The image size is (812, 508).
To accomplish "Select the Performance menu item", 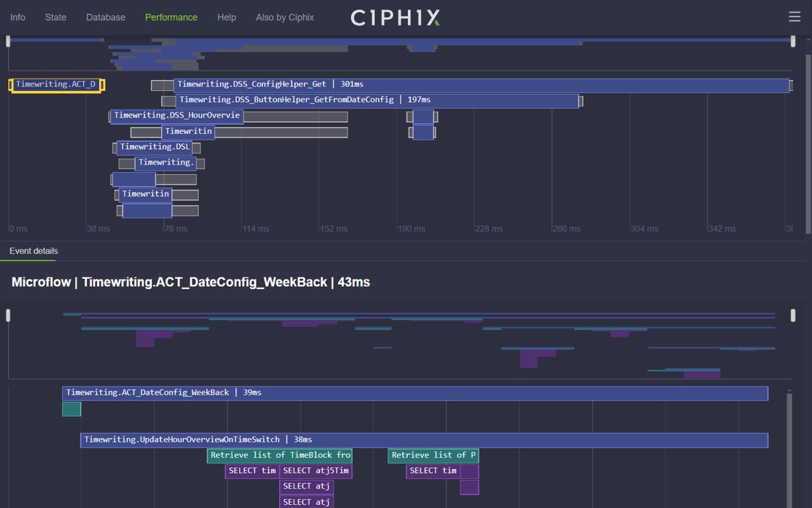I will [x=171, y=17].
